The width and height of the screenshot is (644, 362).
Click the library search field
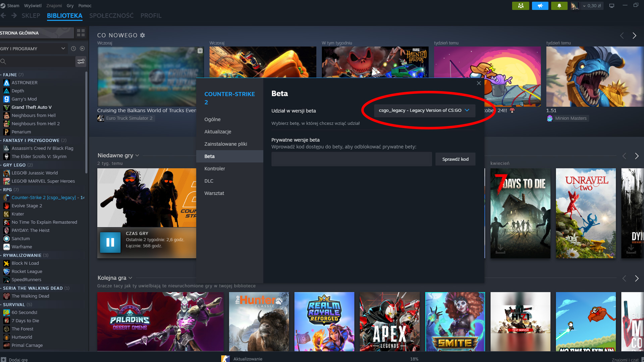pyautogui.click(x=37, y=61)
